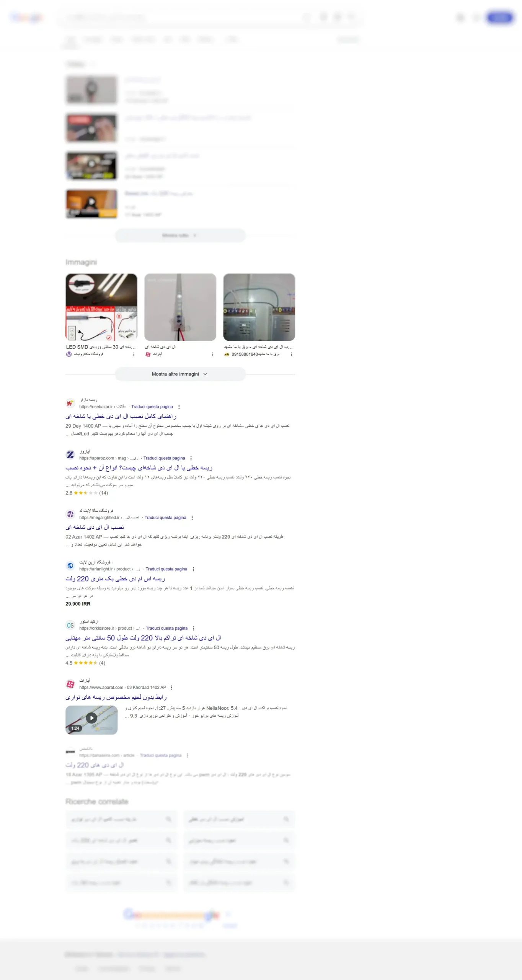The image size is (522, 980).
Task: Open result رابط بدون لحیم مخصوص ریسه های نواری
Action: point(116,697)
